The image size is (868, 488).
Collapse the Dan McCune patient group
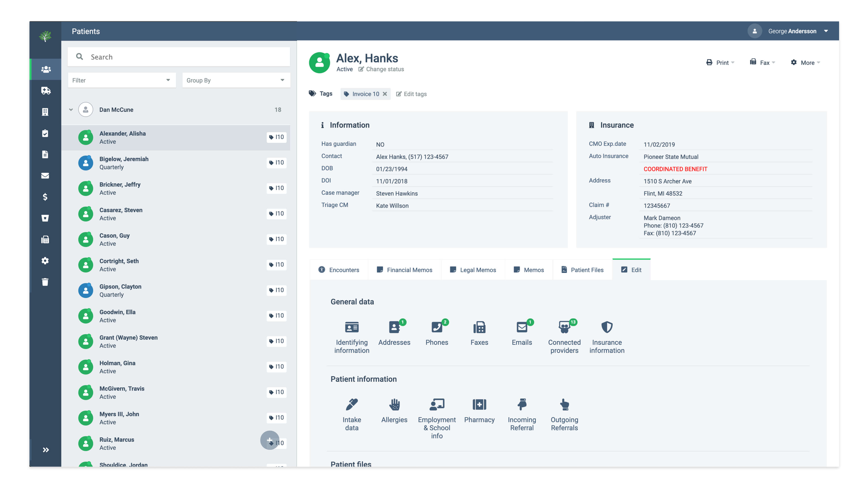pos(71,110)
